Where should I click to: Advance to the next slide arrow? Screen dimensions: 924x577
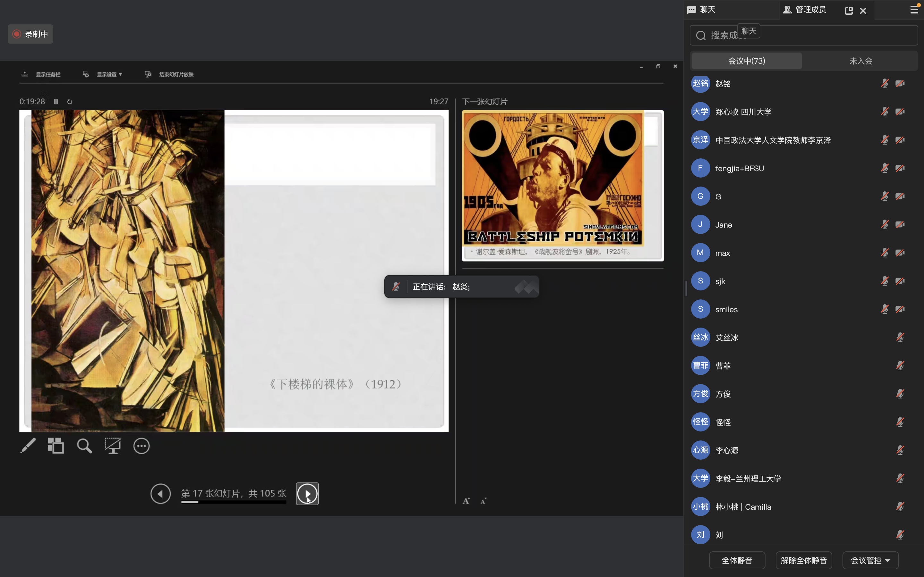(x=307, y=494)
